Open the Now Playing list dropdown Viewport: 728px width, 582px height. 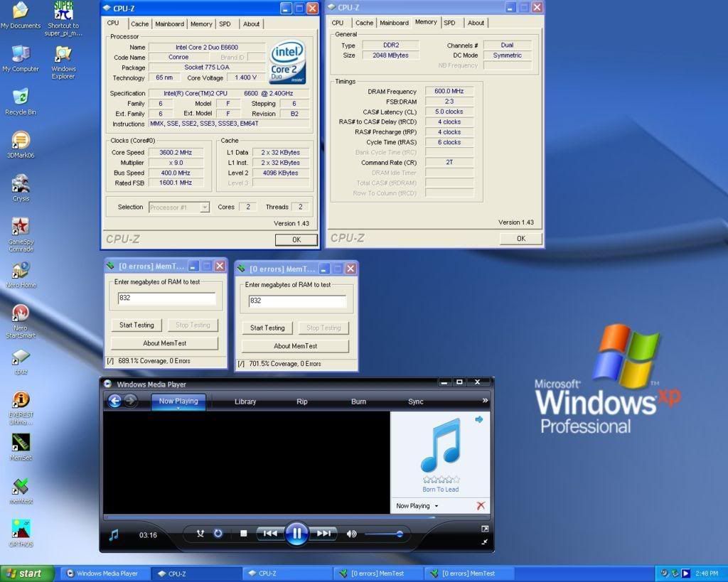pos(417,506)
